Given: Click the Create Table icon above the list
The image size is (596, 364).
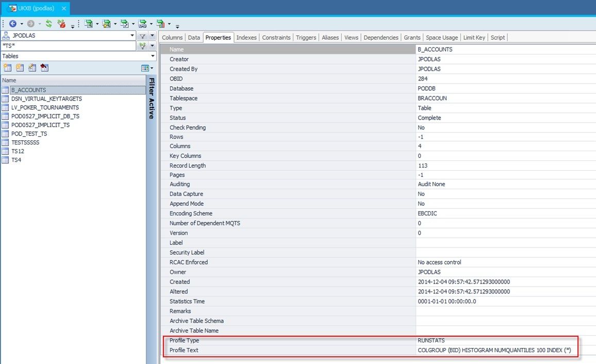Looking at the screenshot, I should [7, 68].
